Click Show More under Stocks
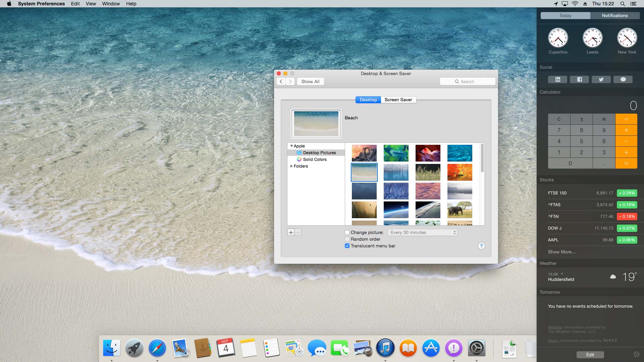 point(562,252)
